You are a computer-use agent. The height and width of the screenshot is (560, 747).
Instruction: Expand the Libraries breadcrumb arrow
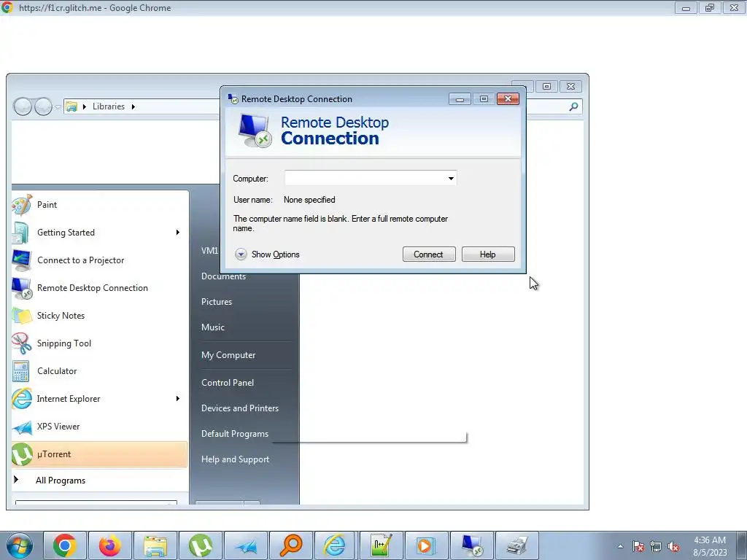[133, 106]
